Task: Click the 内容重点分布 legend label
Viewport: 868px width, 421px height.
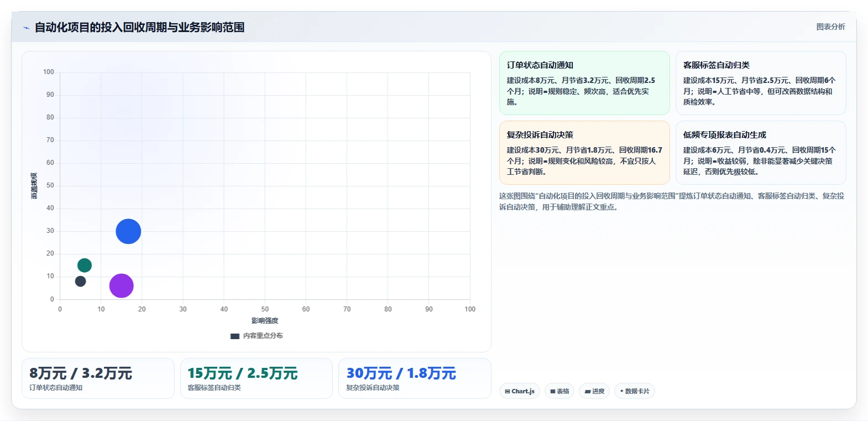Action: 263,336
